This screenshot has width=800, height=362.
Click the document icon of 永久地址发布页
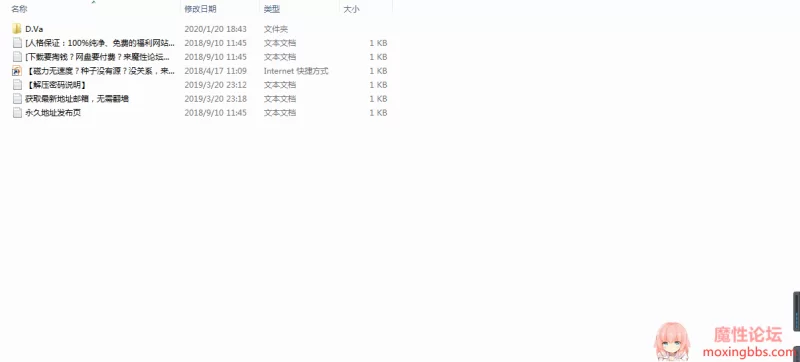(17, 113)
